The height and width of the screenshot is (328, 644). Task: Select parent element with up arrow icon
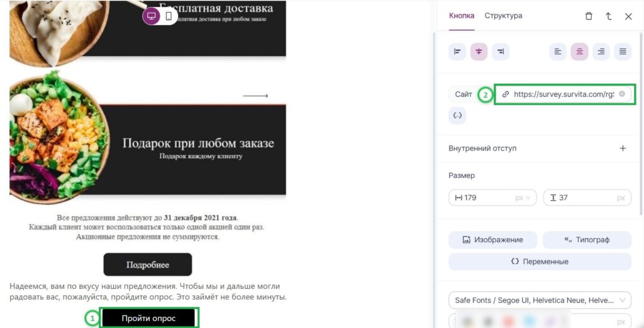pyautogui.click(x=608, y=16)
